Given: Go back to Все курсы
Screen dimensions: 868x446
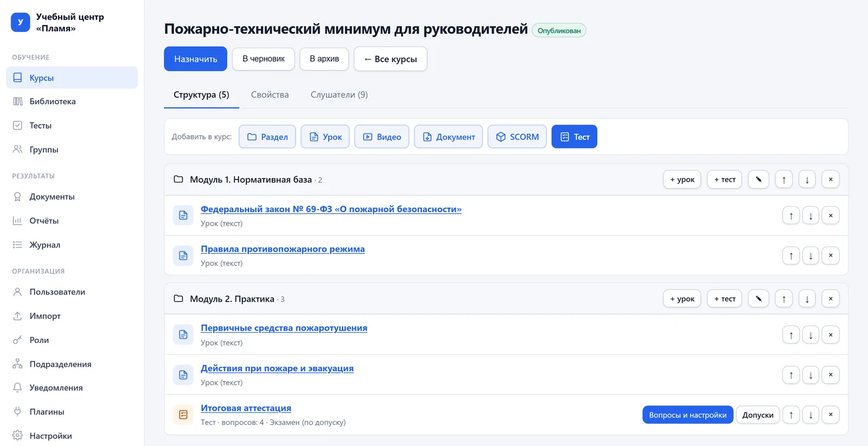Looking at the screenshot, I should [391, 59].
